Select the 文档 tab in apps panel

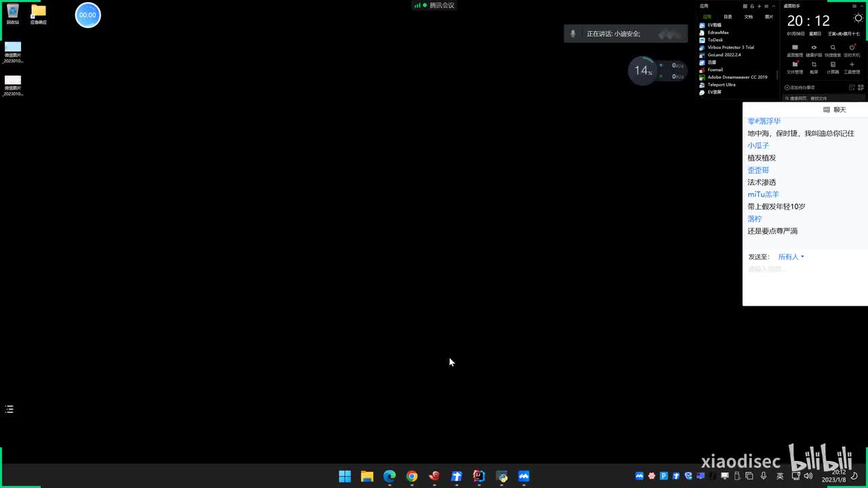(x=749, y=17)
